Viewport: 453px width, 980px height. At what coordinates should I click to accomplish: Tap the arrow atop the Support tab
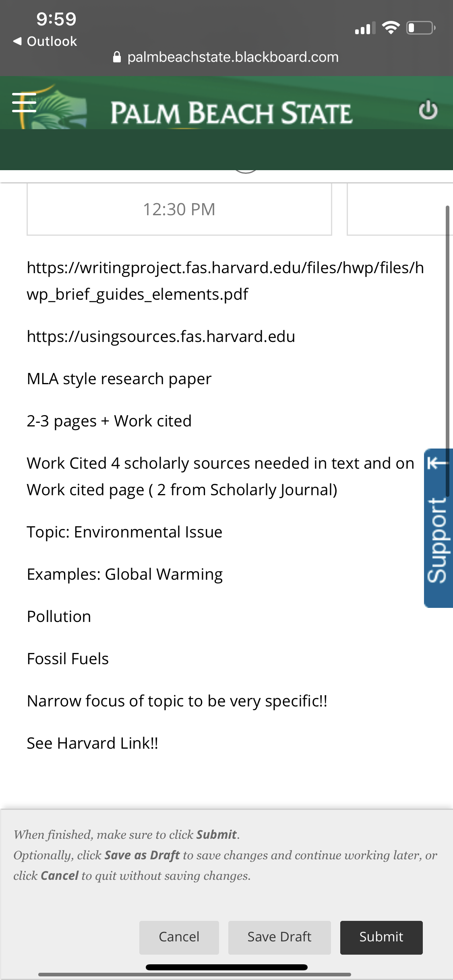click(437, 463)
